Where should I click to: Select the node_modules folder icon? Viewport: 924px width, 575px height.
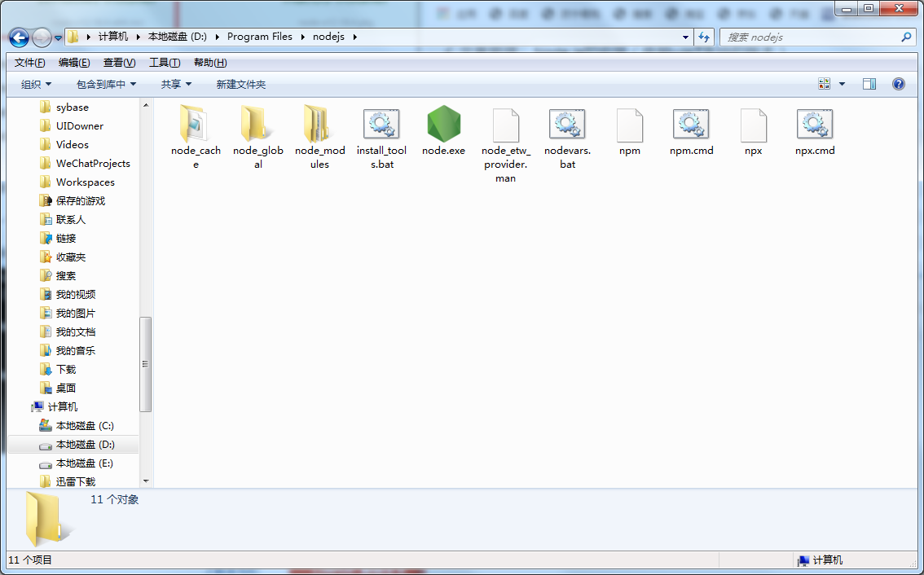[319, 125]
